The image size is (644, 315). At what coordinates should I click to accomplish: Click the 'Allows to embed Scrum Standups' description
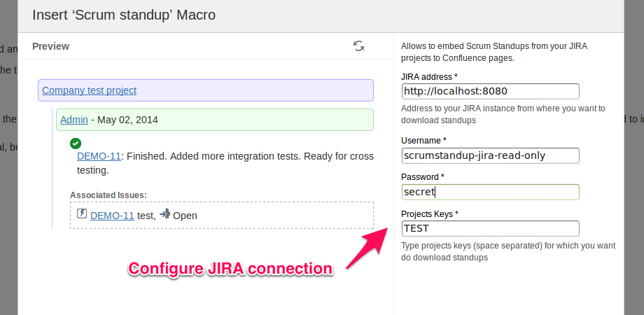494,52
